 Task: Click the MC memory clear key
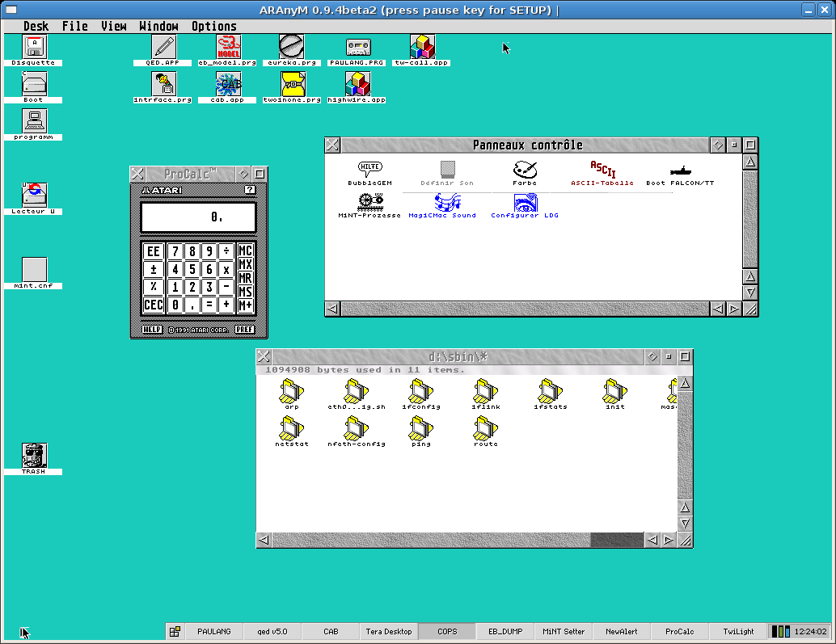click(x=245, y=250)
